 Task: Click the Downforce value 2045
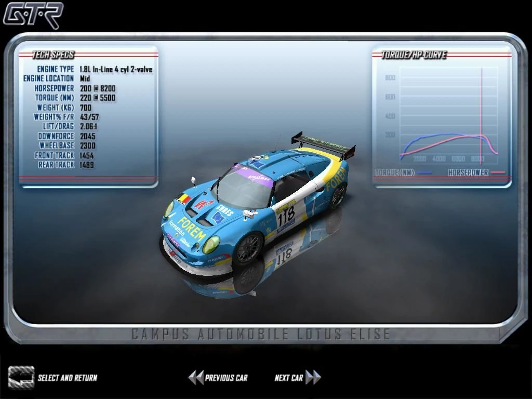tap(87, 136)
